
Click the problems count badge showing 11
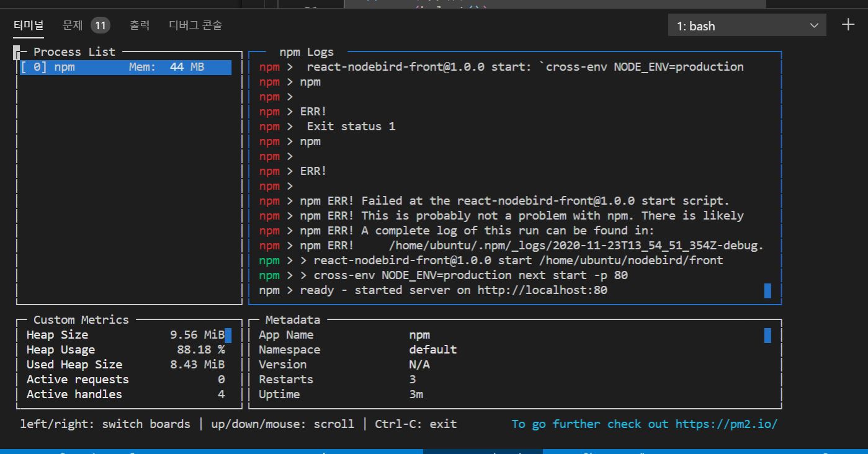coord(100,25)
